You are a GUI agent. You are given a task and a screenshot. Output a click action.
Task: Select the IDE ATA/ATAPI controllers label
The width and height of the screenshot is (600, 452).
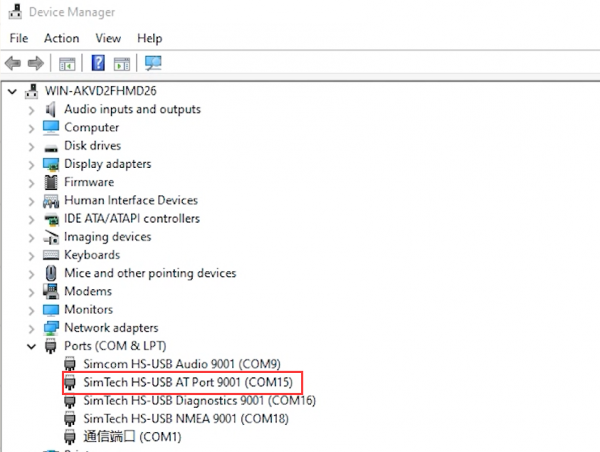[132, 219]
